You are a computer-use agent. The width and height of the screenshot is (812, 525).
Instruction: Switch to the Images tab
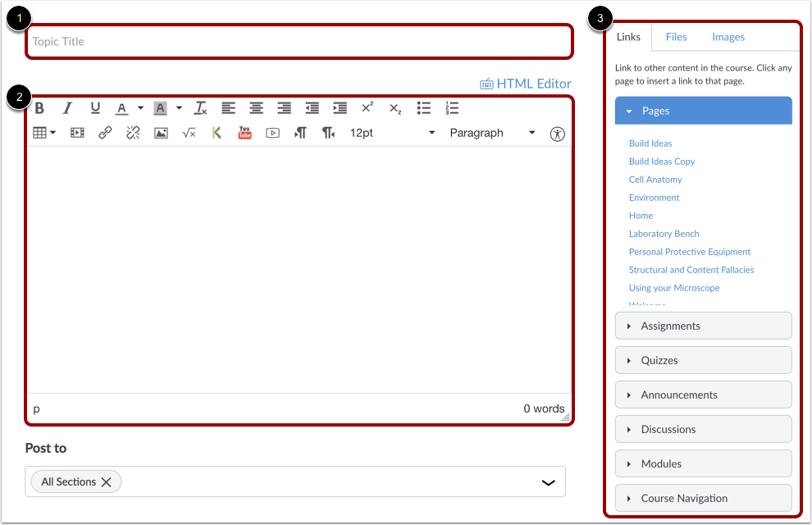coord(728,37)
